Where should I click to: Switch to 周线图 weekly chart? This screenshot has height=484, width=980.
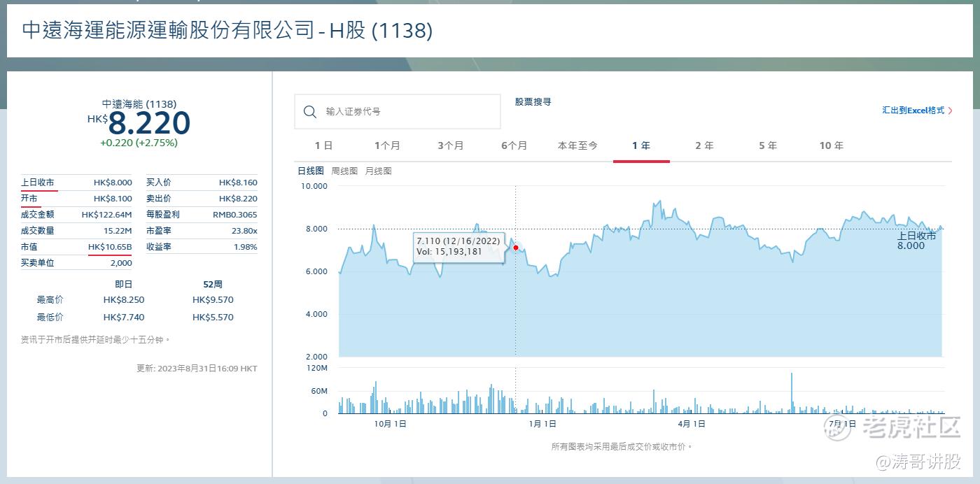coord(344,171)
